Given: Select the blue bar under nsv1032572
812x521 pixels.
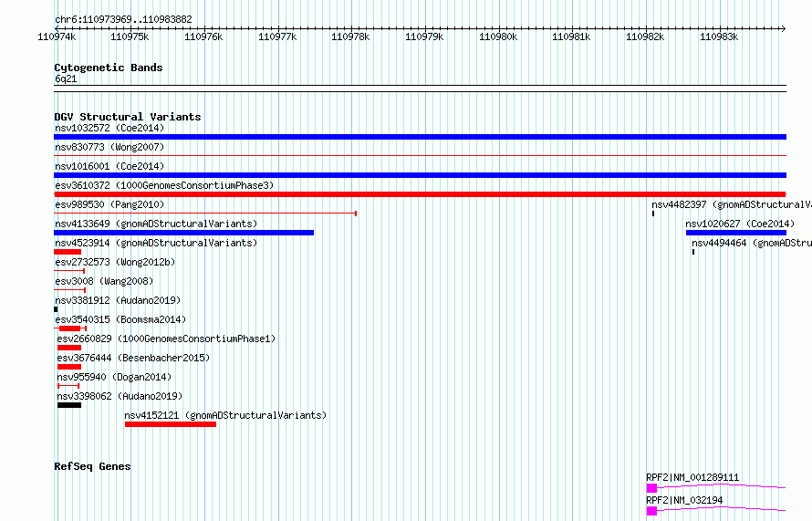Looking at the screenshot, I should [x=420, y=137].
